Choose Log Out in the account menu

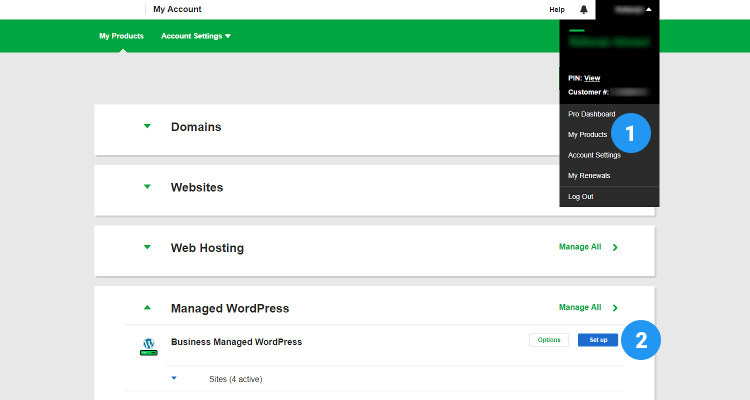581,197
